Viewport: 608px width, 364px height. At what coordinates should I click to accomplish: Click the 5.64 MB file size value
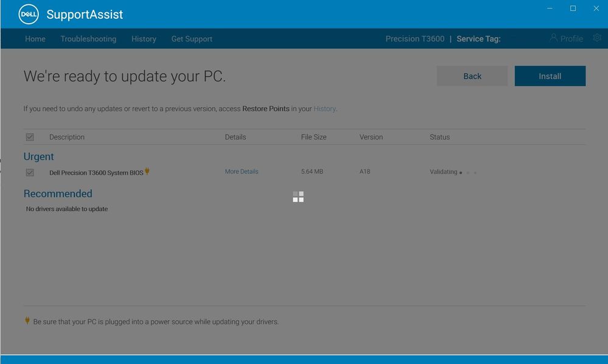pyautogui.click(x=312, y=171)
